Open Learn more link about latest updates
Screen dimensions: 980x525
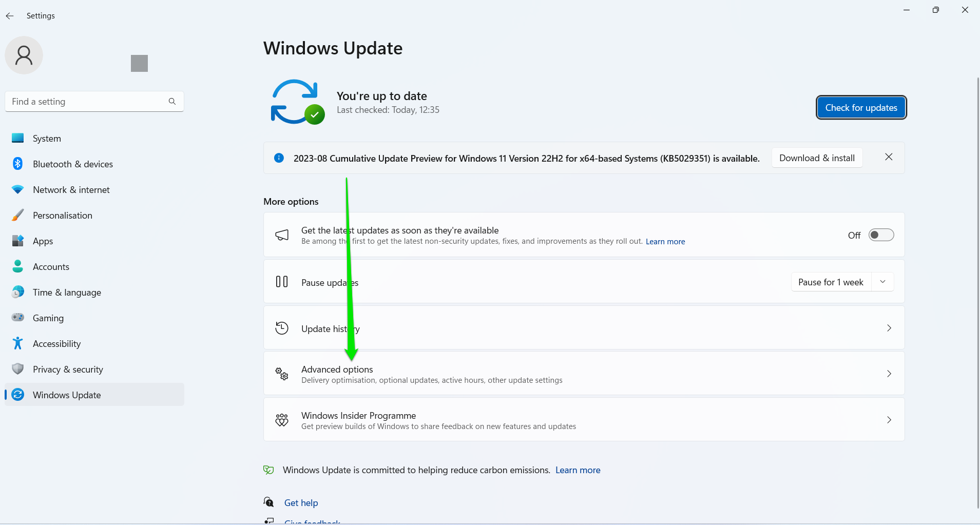pos(665,241)
